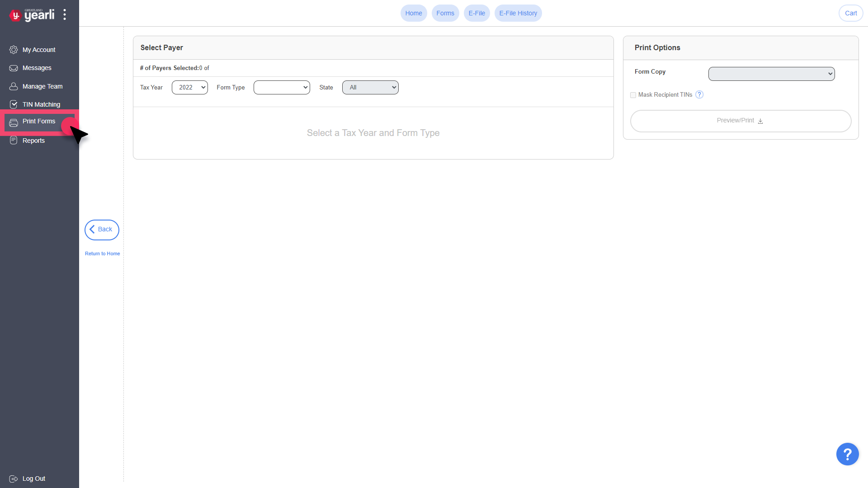Open the blue help question bubble
This screenshot has width=868, height=488.
[847, 454]
